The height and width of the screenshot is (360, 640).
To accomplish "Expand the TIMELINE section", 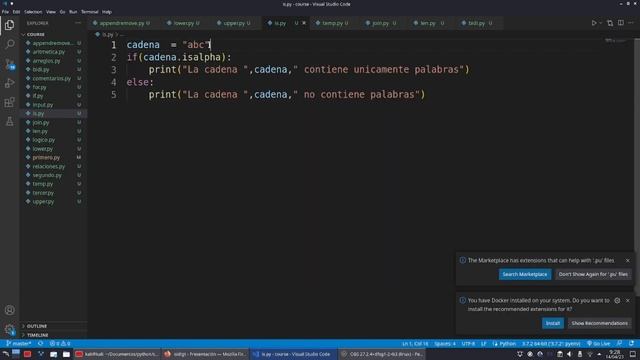I will (53, 335).
